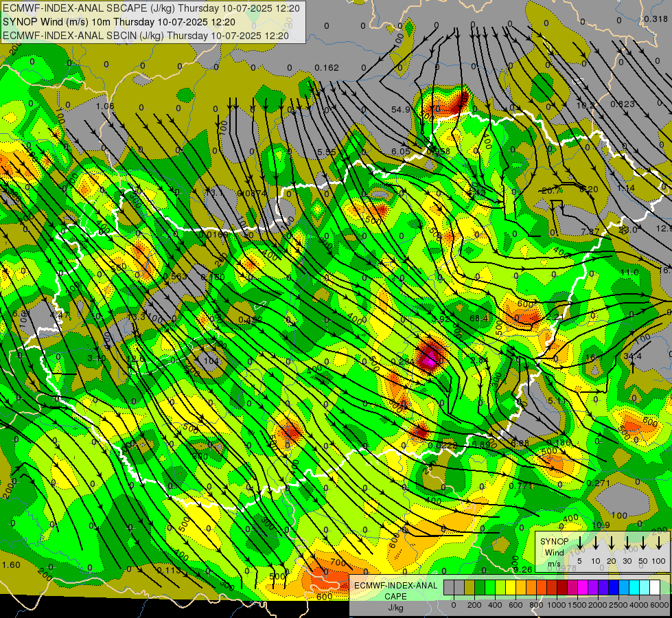The height and width of the screenshot is (618, 672).
Task: Click the SYNOP Wind 10m title line
Action: pos(119,22)
